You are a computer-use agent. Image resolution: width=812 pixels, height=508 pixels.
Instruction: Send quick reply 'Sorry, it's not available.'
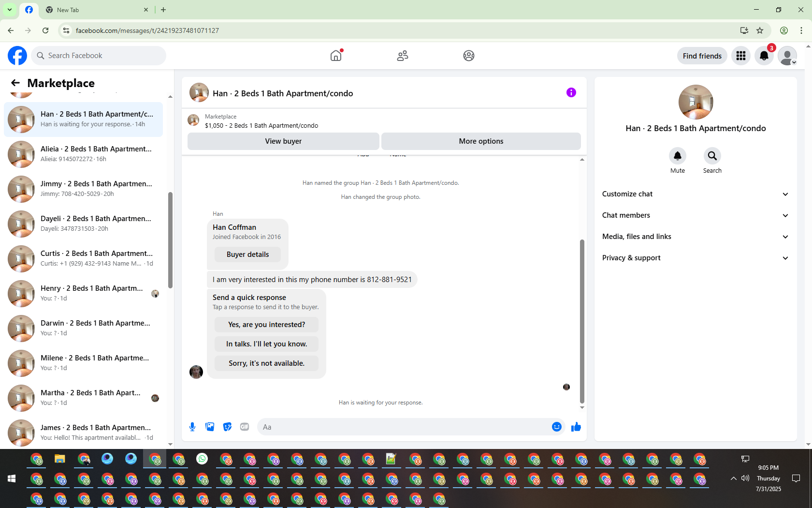coord(266,363)
